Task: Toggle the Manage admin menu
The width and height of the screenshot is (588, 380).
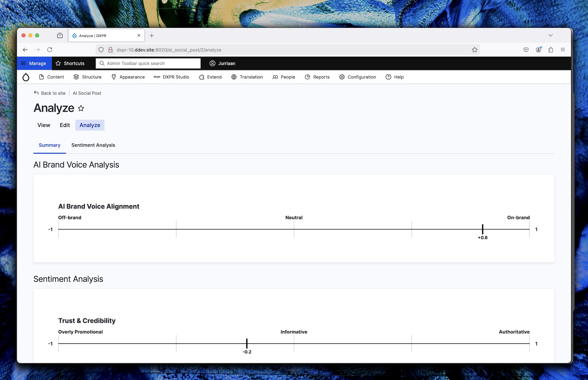Action: pyautogui.click(x=34, y=63)
